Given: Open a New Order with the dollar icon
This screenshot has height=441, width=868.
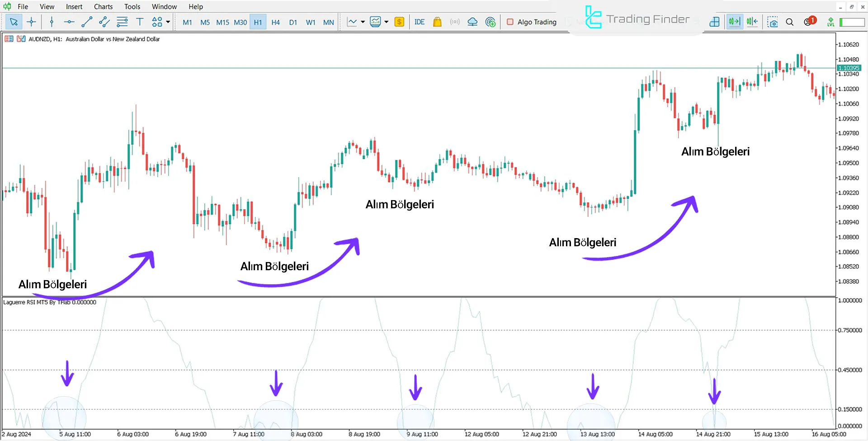Looking at the screenshot, I should tap(399, 22).
